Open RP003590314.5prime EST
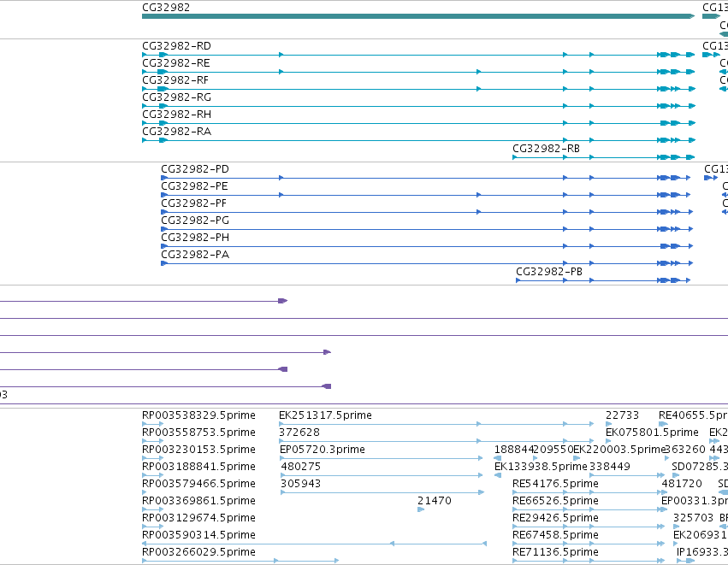Viewport: 728px width, 565px height. [x=198, y=535]
